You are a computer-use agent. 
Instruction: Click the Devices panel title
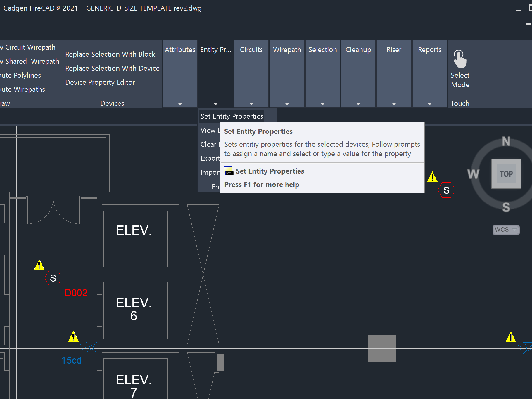pos(112,103)
